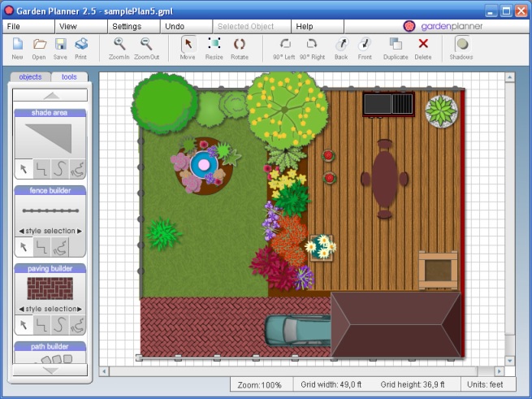Click the New plan icon
The height and width of the screenshot is (399, 532).
click(x=17, y=47)
